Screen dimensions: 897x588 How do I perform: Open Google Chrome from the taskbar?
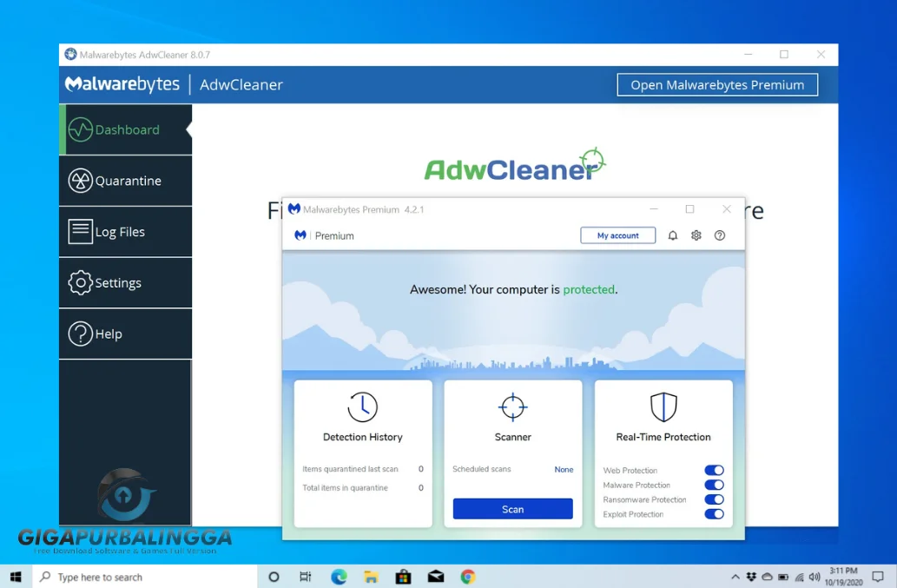click(x=467, y=576)
